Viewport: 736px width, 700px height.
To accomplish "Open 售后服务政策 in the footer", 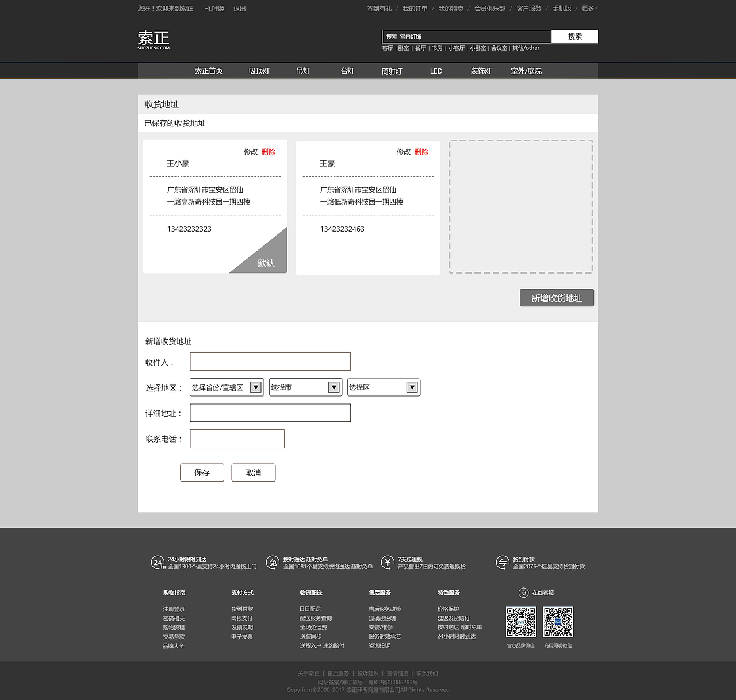I will click(x=385, y=609).
